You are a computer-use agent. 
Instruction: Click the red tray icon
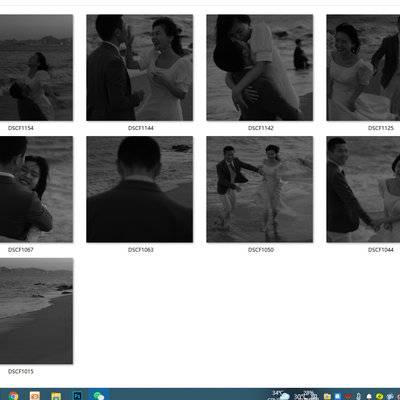348,396
